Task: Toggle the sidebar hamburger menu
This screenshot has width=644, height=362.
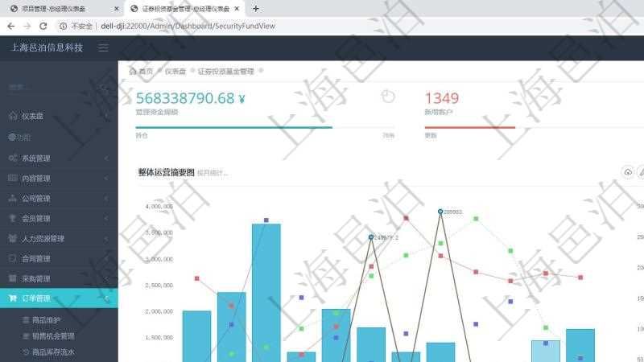Action: click(x=103, y=47)
